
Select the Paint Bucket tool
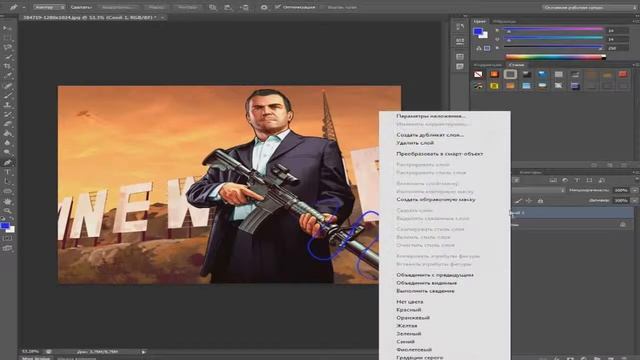click(7, 133)
